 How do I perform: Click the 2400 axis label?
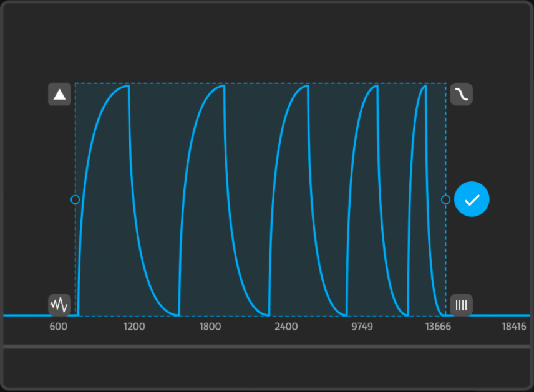pyautogui.click(x=286, y=327)
